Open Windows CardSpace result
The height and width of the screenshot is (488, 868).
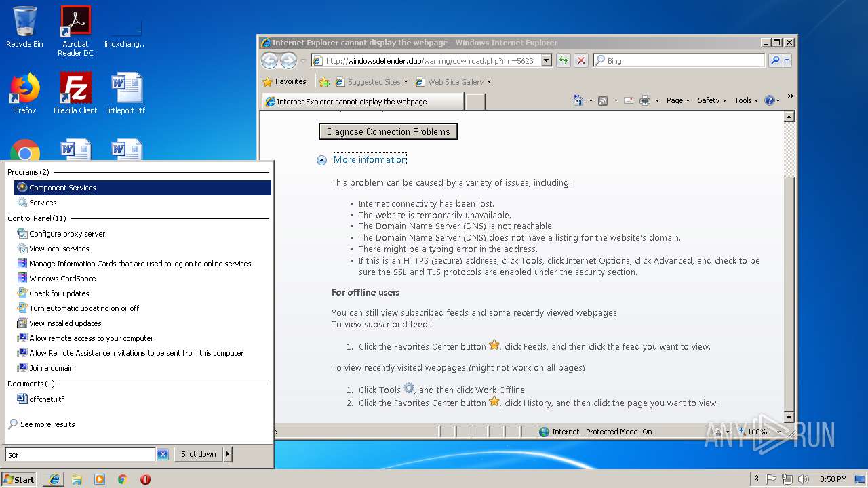142,279
